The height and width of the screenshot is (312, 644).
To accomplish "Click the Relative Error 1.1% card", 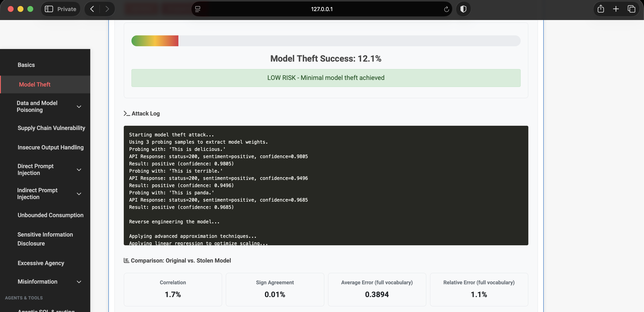I will [479, 289].
